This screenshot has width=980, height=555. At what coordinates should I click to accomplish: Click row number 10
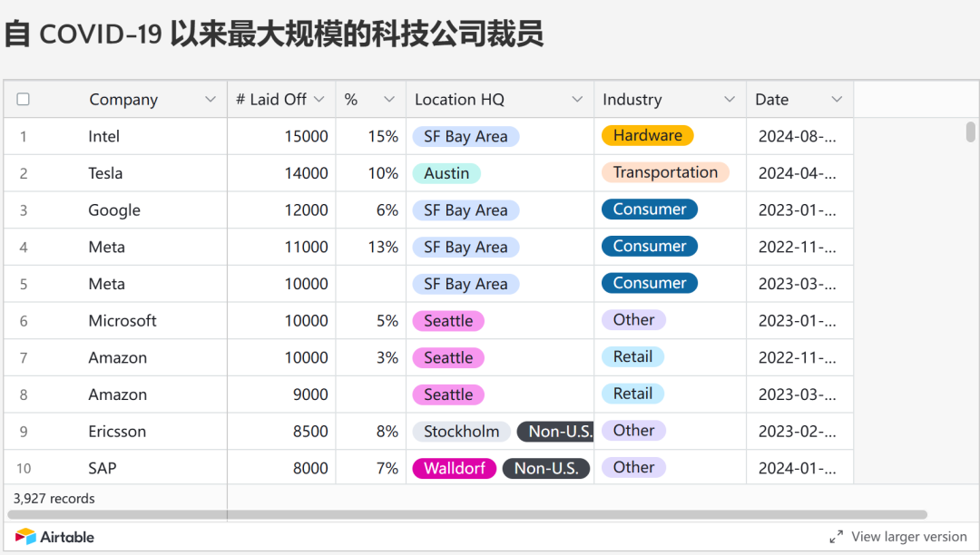(23, 468)
